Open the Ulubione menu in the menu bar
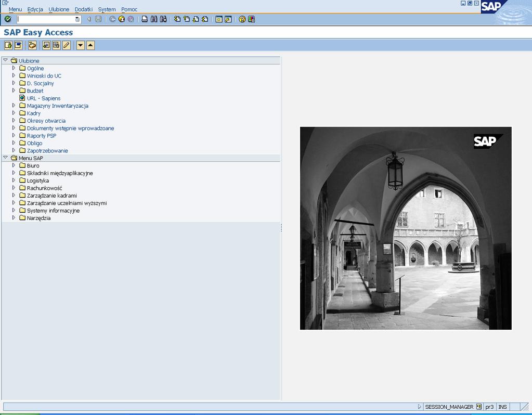The width and height of the screenshot is (532, 415). 59,9
